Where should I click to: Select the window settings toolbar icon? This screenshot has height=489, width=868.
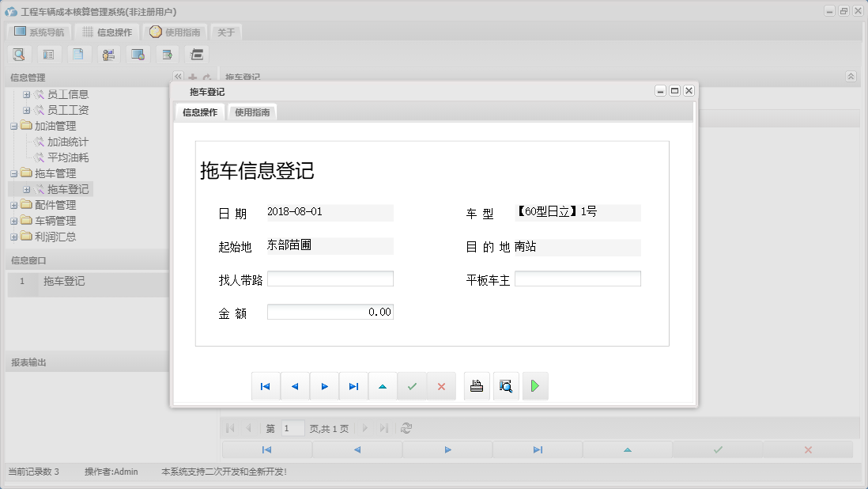138,54
